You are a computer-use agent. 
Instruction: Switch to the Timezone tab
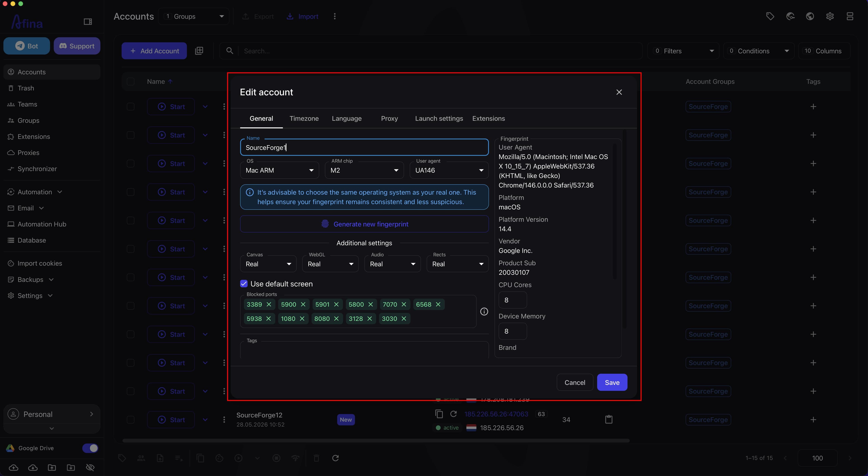pyautogui.click(x=304, y=119)
